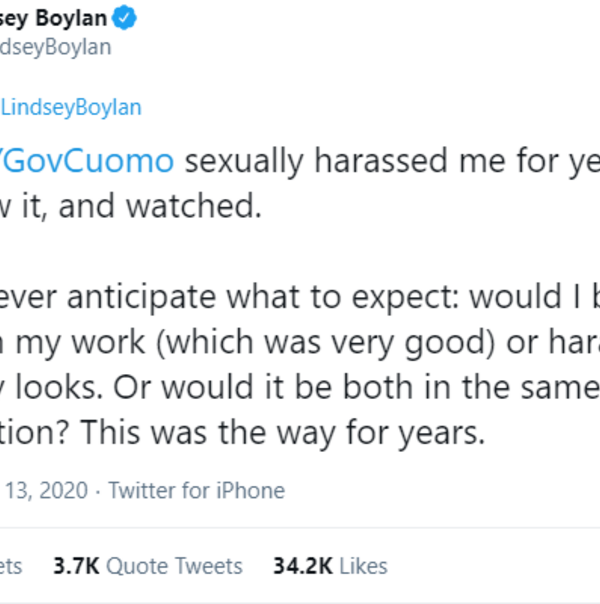The height and width of the screenshot is (604, 600).
Task: Open the LindseyBoylan reply-to mention
Action: point(71,107)
